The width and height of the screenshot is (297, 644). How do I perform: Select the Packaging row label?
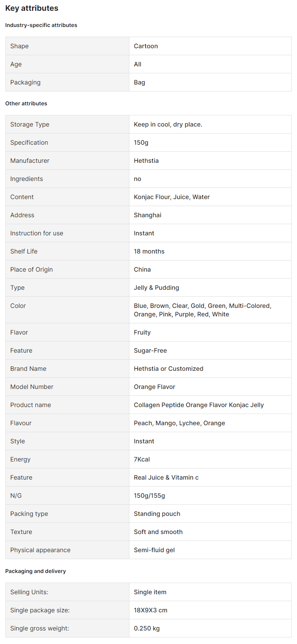point(25,82)
